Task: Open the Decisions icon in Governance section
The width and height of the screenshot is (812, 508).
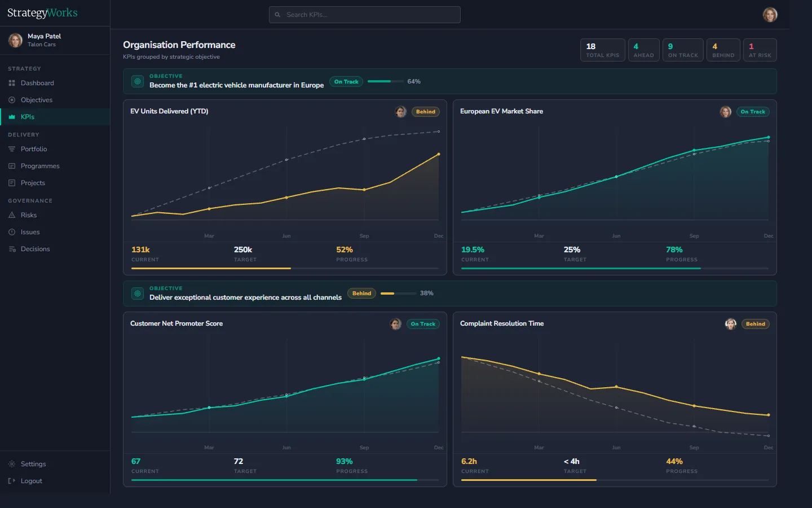Action: [12, 248]
